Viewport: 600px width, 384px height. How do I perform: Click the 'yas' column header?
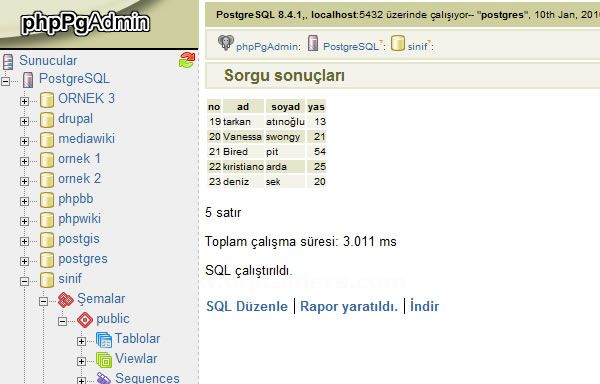tap(316, 107)
